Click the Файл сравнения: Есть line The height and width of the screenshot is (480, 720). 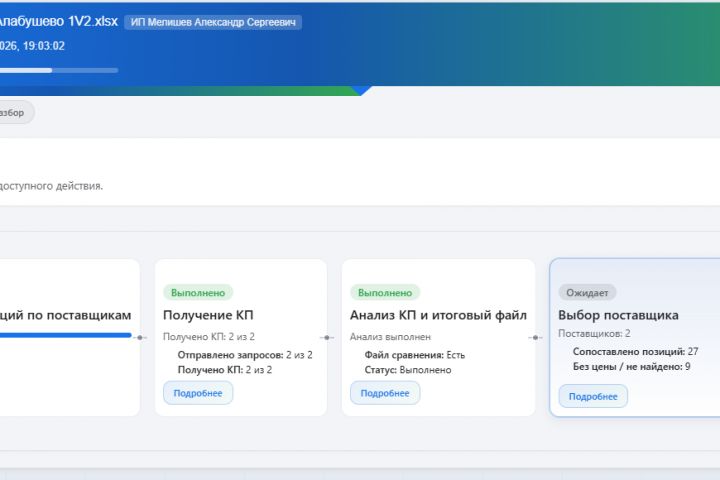[x=415, y=355]
